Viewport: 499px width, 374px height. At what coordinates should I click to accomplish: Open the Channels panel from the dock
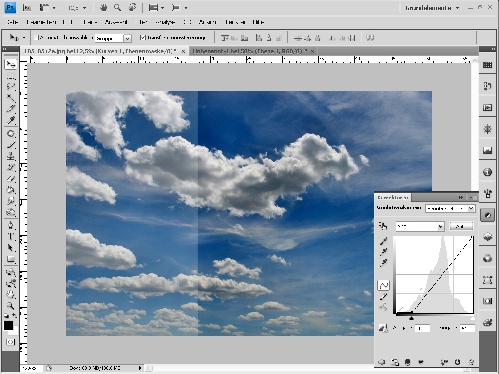[x=487, y=258]
